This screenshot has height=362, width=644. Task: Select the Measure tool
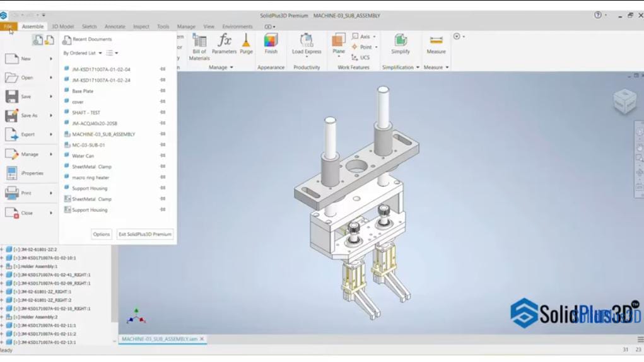[436, 44]
